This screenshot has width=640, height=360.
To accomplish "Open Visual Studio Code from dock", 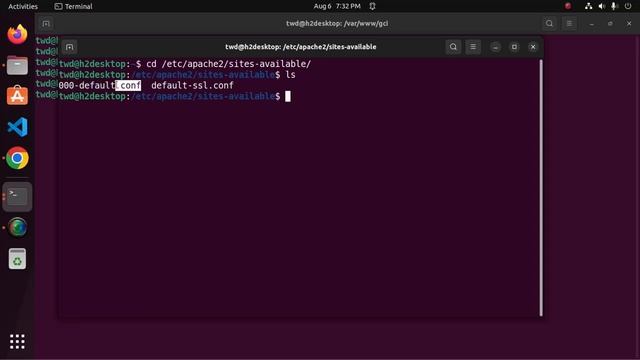I will click(x=17, y=127).
